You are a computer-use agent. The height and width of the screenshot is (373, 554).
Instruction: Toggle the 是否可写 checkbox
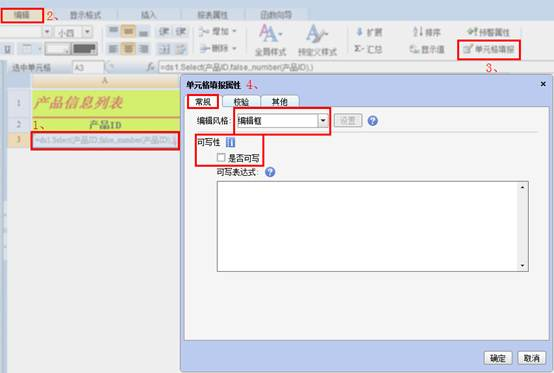(221, 158)
